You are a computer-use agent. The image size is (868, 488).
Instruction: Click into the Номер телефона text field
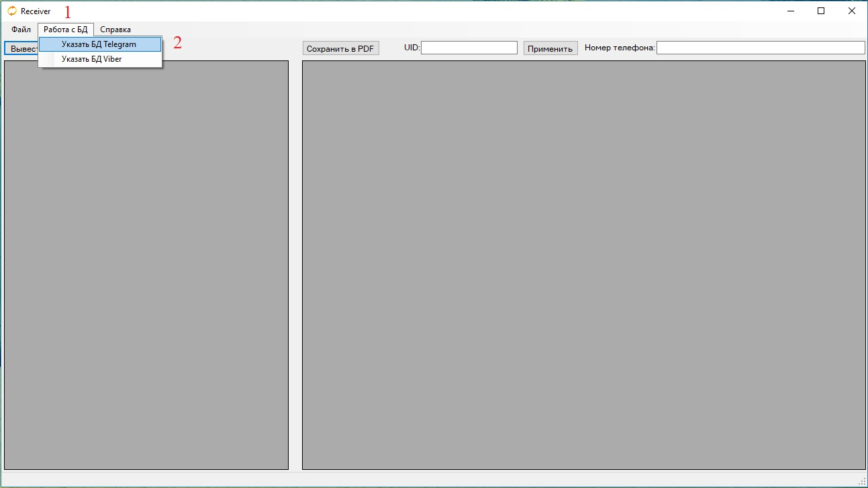coord(760,48)
